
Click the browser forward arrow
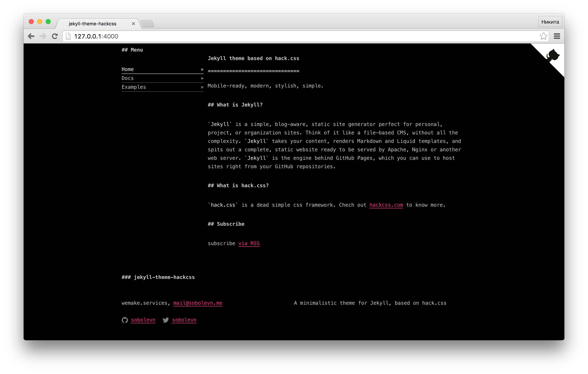[43, 36]
